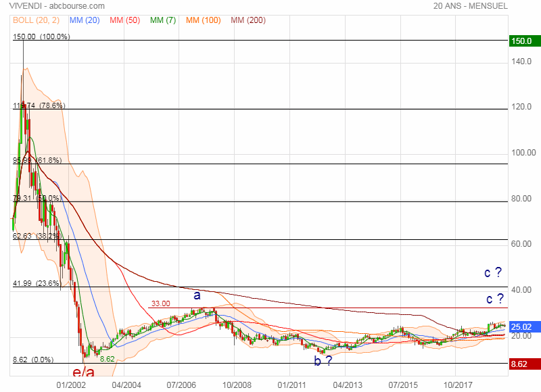Click the green 150.0 price tag
The width and height of the screenshot is (541, 392).
click(525, 41)
